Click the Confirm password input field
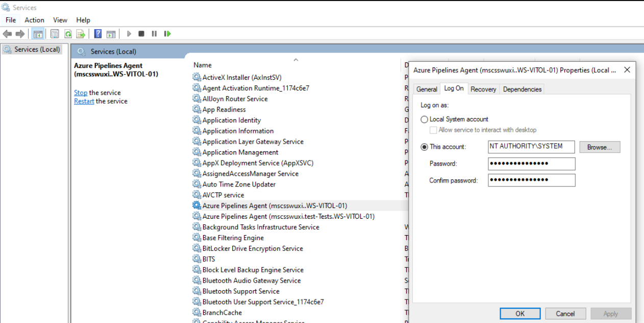Viewport: 644px width, 323px height. tap(531, 180)
